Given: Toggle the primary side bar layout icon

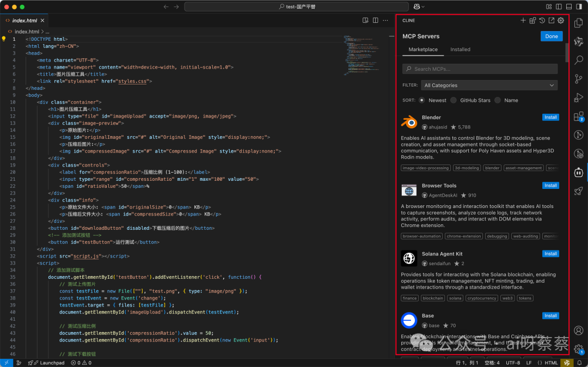Looking at the screenshot, I should point(559,7).
